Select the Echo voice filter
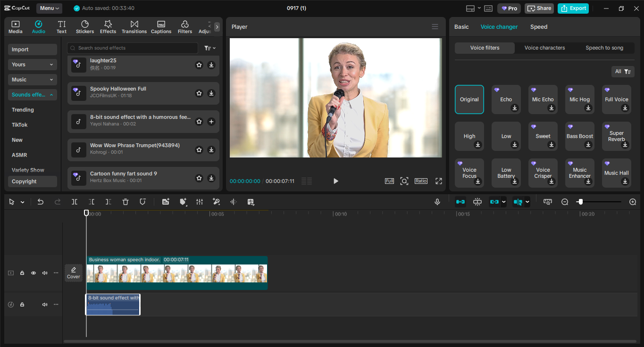The image size is (644, 347). [x=506, y=99]
